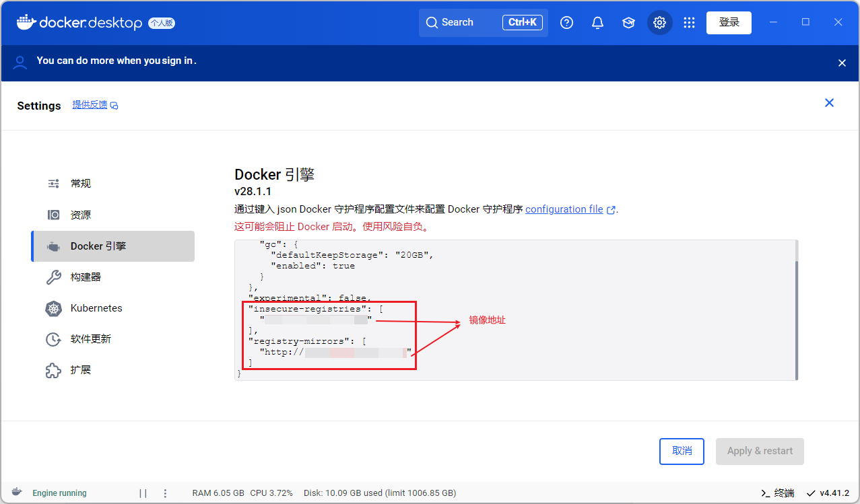Close the Settings panel

pos(829,103)
